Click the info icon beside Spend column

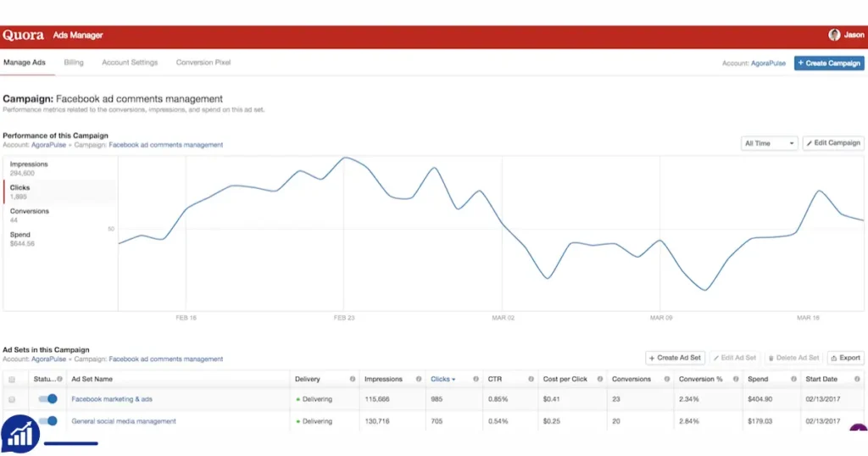click(793, 379)
